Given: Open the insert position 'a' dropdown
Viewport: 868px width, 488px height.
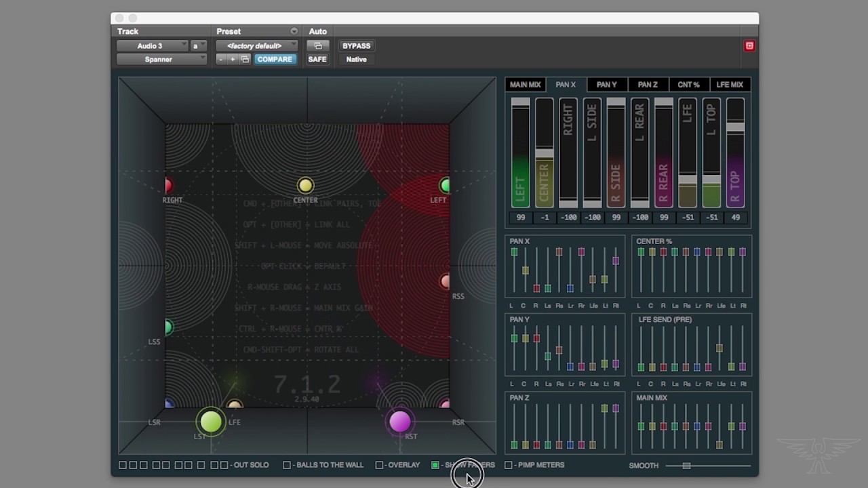Looking at the screenshot, I should (198, 45).
